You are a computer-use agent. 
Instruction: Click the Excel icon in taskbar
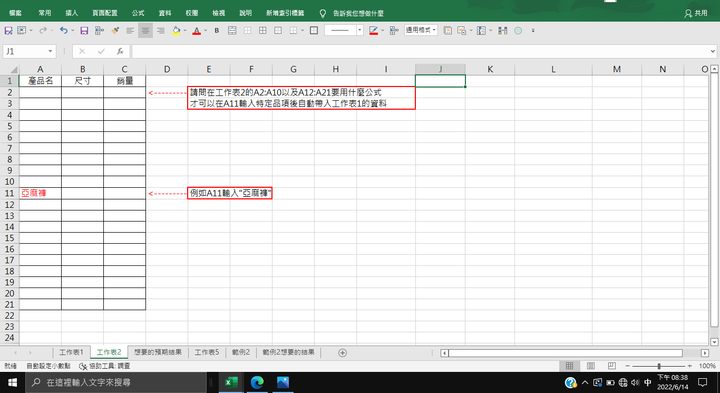[231, 382]
